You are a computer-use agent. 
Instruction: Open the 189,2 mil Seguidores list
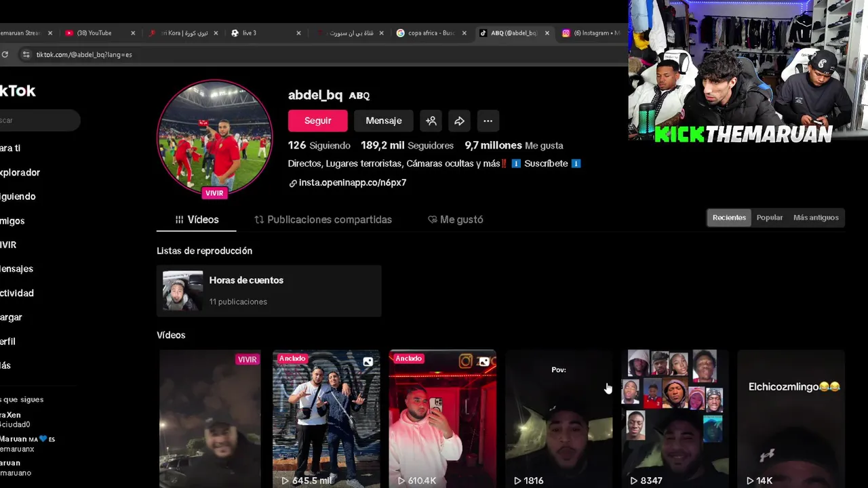pyautogui.click(x=407, y=145)
